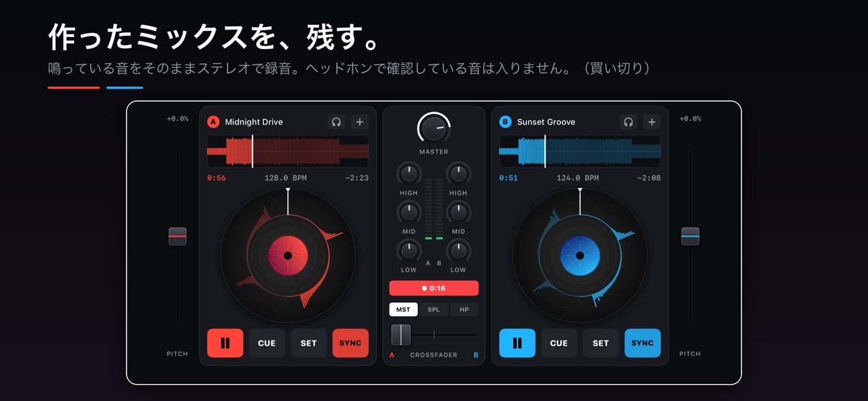This screenshot has height=401, width=868.
Task: Load a track with deck B plus icon
Action: [651, 122]
